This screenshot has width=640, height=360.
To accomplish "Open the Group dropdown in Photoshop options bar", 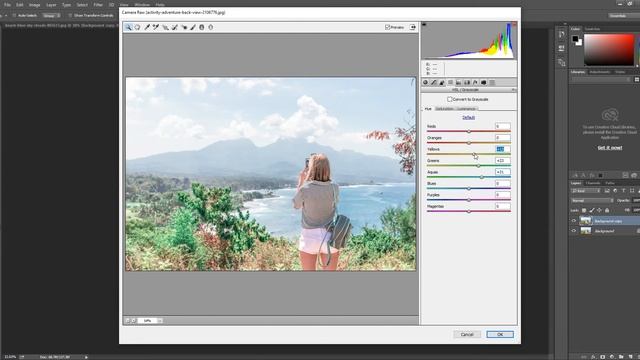I will coord(51,16).
